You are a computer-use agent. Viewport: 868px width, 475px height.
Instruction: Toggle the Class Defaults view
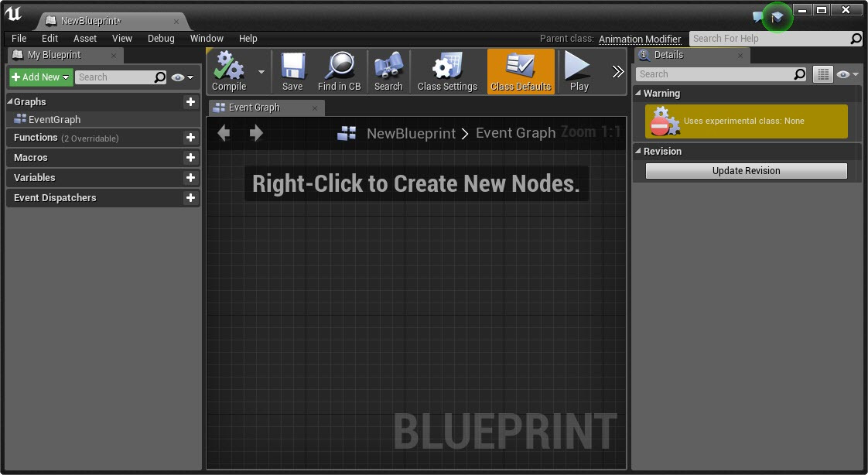click(520, 71)
